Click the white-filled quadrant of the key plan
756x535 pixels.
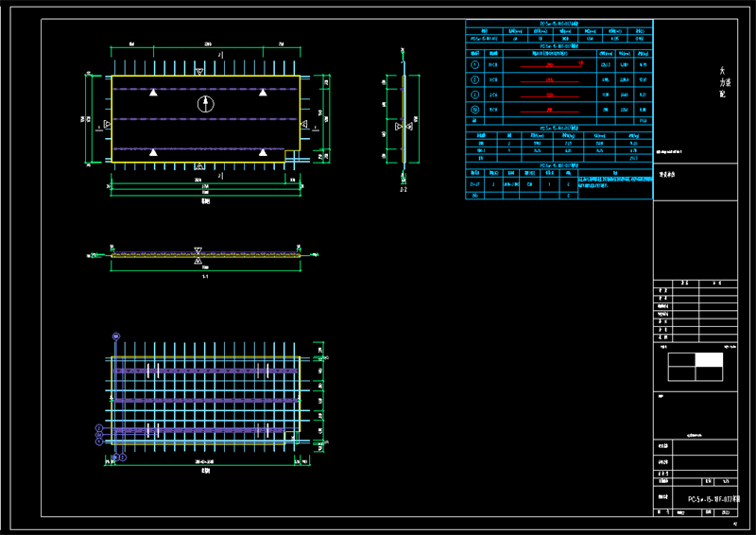pyautogui.click(x=709, y=360)
